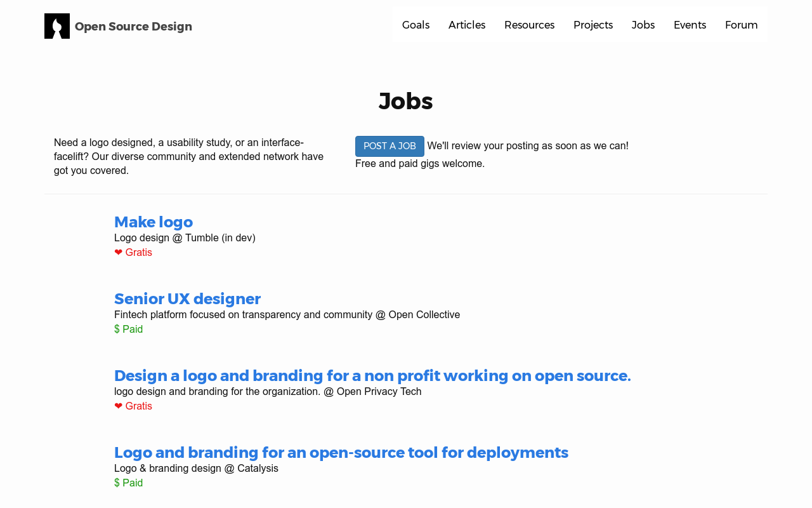This screenshot has width=812, height=508.
Task: Open the Senior UX designer job
Action: coord(187,299)
